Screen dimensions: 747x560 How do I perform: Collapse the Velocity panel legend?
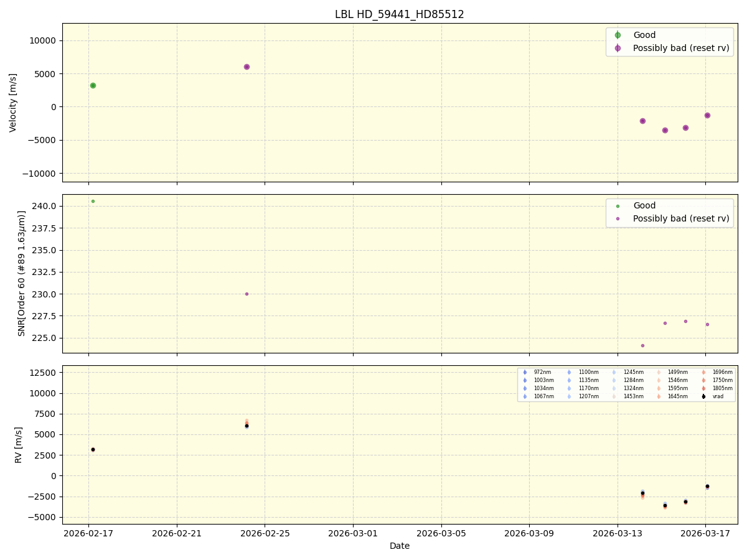click(669, 42)
